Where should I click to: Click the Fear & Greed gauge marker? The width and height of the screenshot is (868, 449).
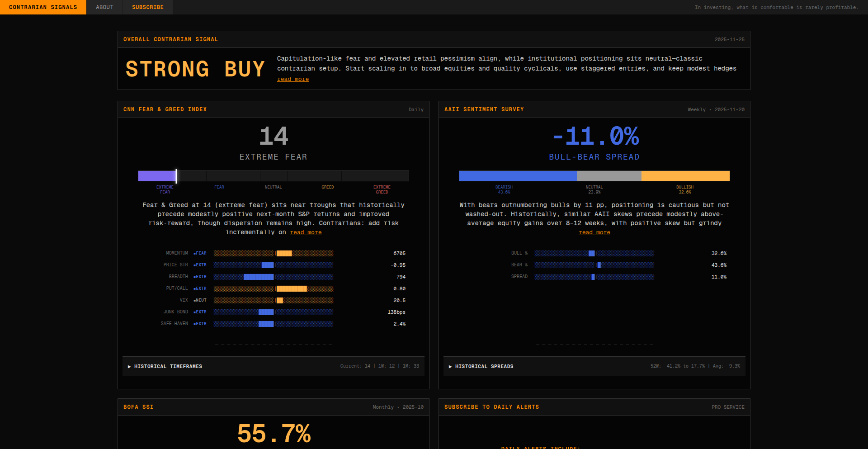pos(176,176)
